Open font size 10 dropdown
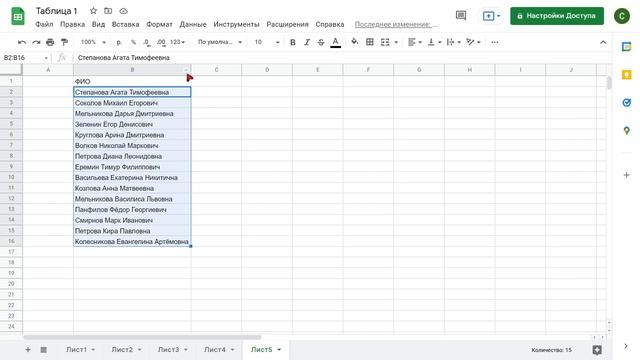Viewport: 640px width, 360px height. click(267, 42)
